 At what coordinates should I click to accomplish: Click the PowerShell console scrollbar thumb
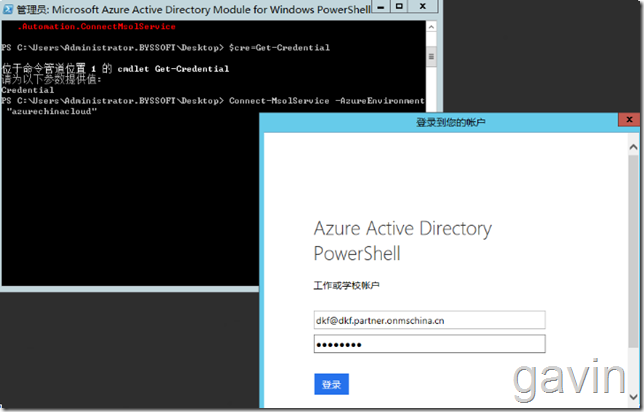[431, 57]
